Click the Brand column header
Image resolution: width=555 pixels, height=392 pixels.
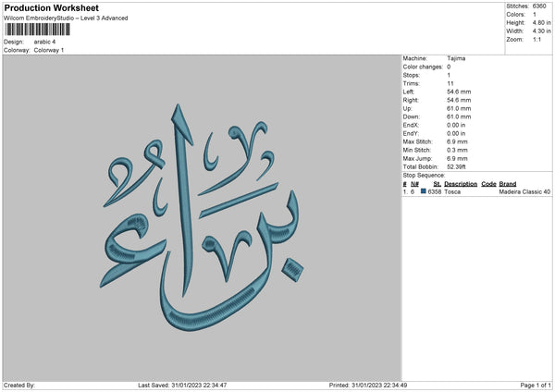point(508,183)
